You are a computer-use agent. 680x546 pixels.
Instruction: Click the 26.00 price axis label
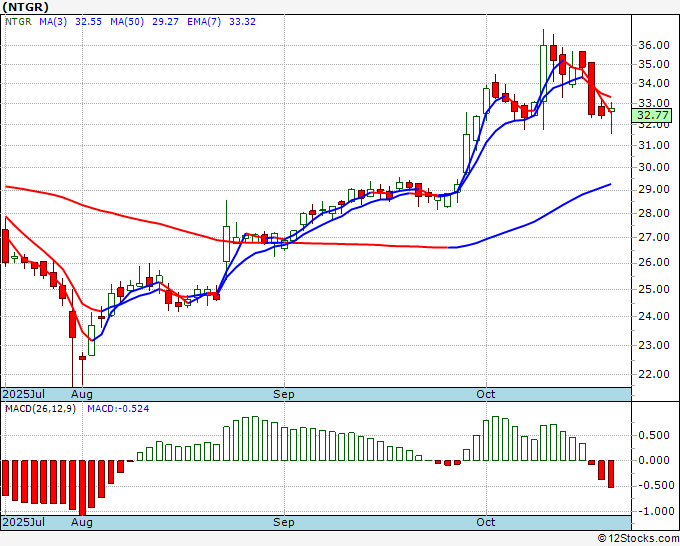(654, 262)
